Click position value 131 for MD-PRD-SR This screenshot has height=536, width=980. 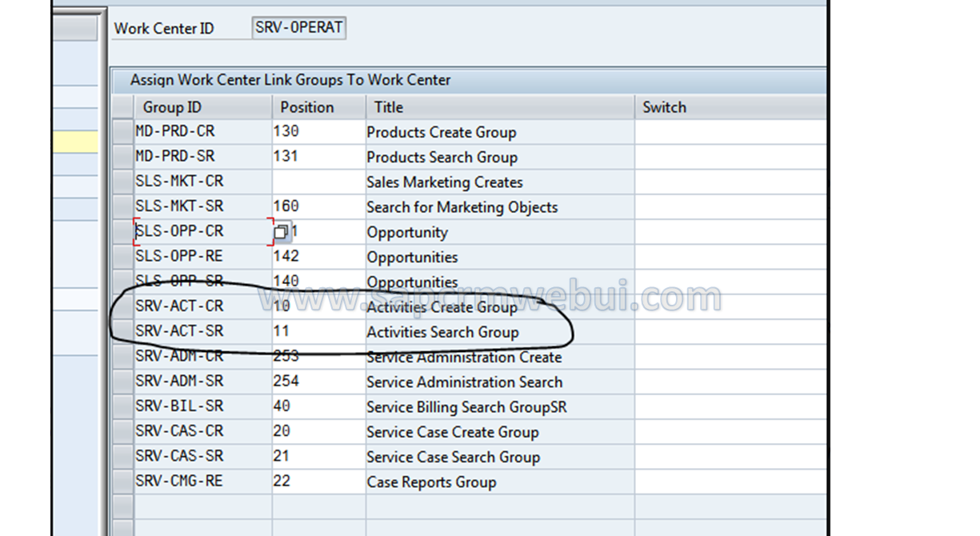[319, 157]
